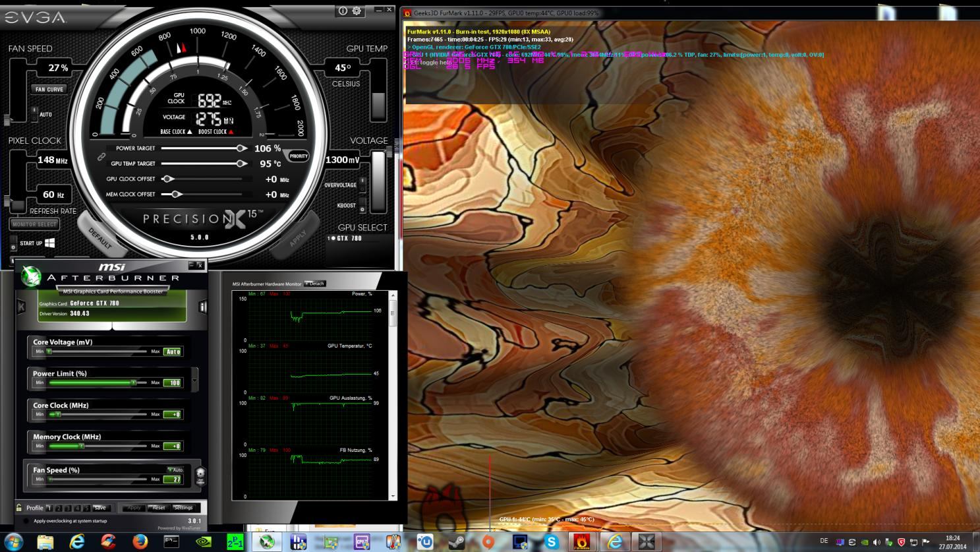Image resolution: width=980 pixels, height=552 pixels.
Task: Open Steam from the taskbar
Action: click(x=456, y=541)
